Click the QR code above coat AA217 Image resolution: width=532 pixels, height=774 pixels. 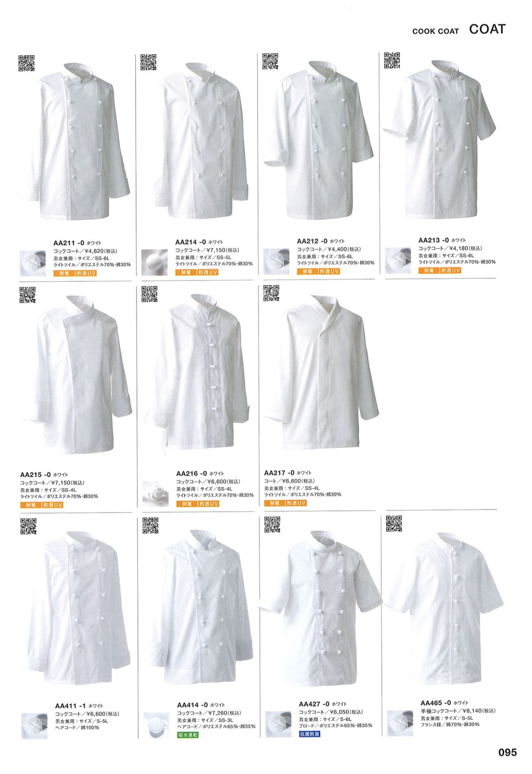click(271, 293)
